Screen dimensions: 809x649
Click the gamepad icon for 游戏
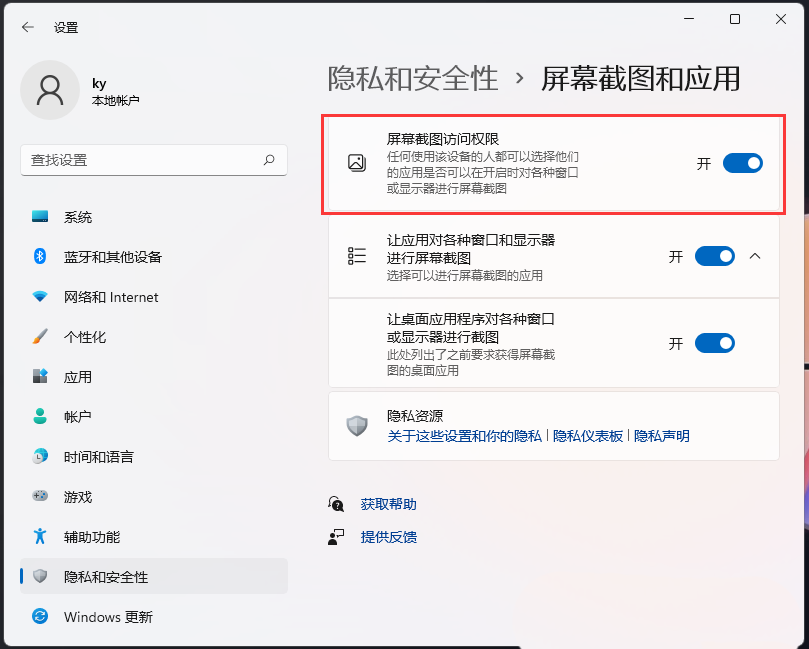[x=40, y=496]
